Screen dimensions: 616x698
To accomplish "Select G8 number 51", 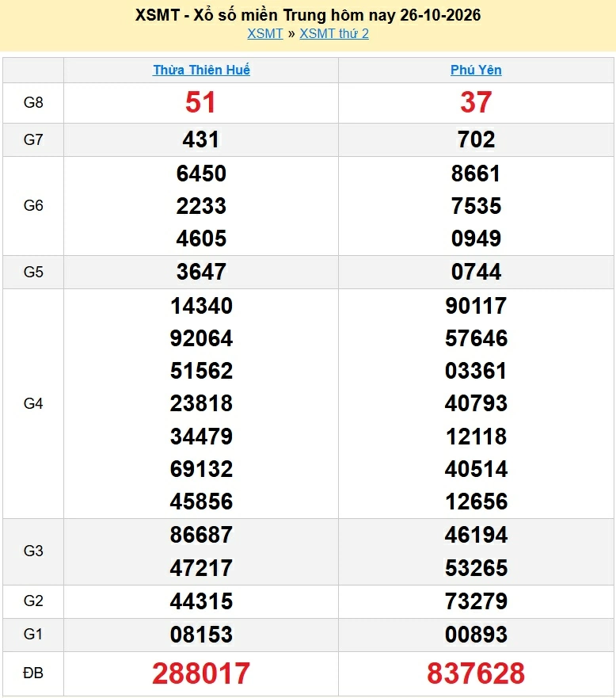I will [x=200, y=102].
